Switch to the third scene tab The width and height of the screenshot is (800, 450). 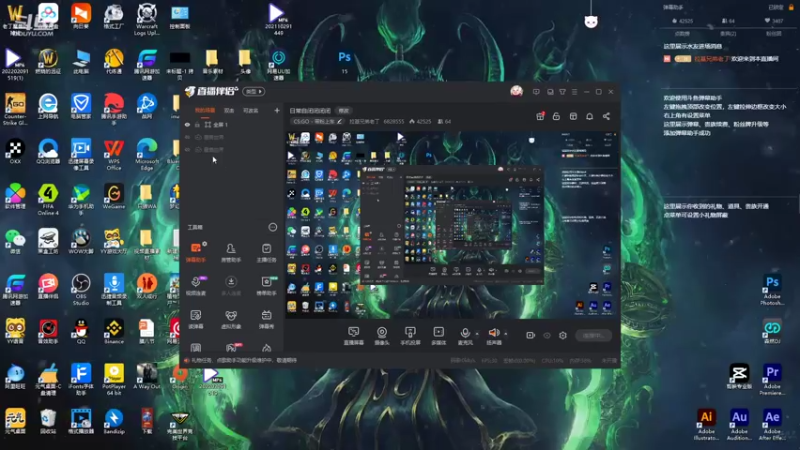(251, 111)
